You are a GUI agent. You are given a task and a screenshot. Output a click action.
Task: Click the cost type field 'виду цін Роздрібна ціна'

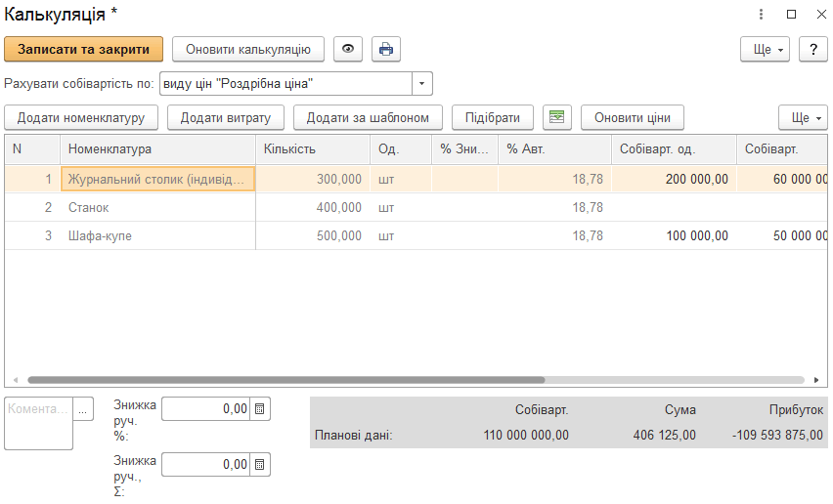tap(285, 84)
